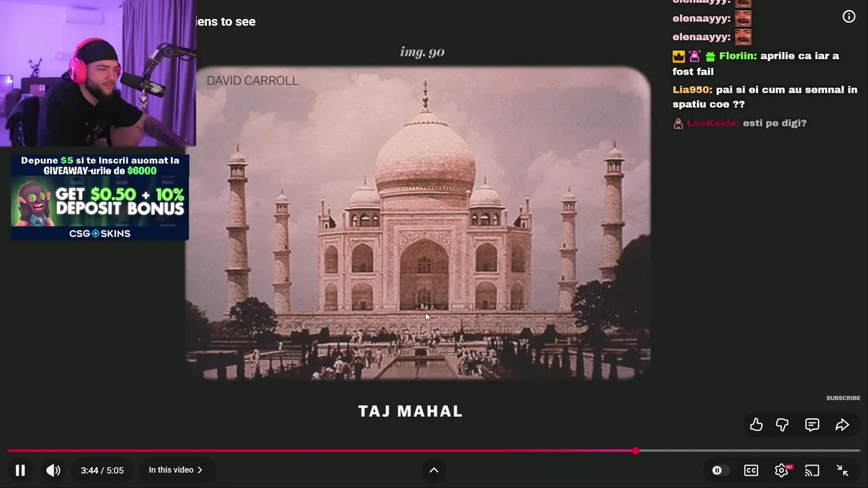Dislike the video with thumbs down

pos(782,425)
